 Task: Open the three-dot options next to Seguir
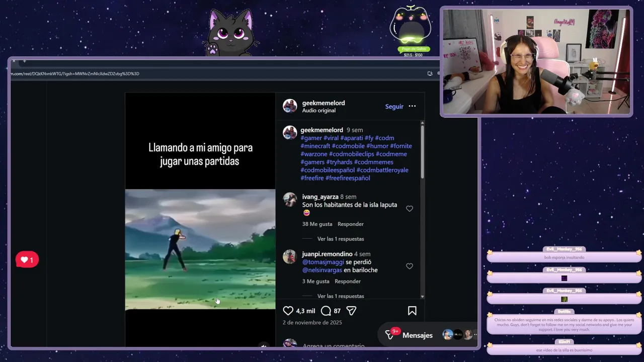[x=412, y=106]
